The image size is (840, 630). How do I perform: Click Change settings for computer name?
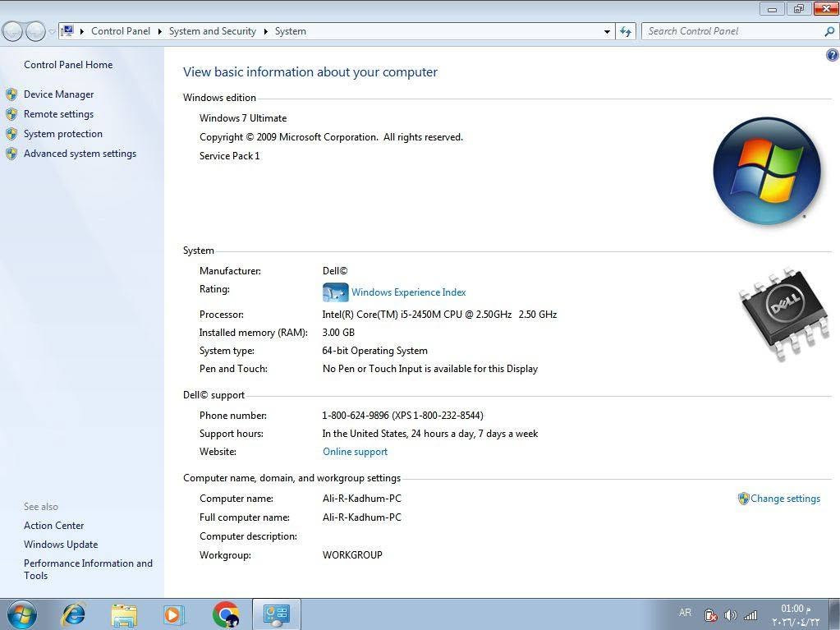[785, 499]
